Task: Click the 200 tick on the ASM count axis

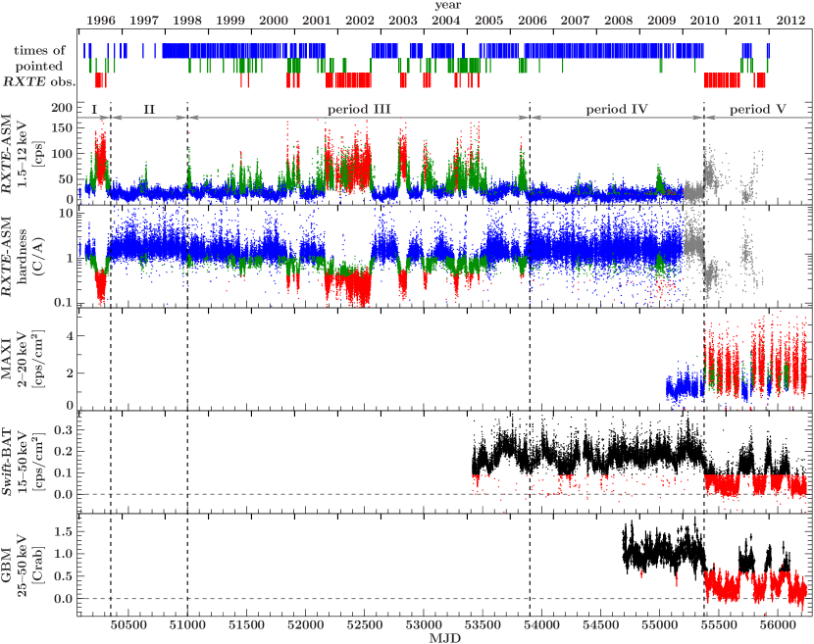Action: tap(64, 108)
